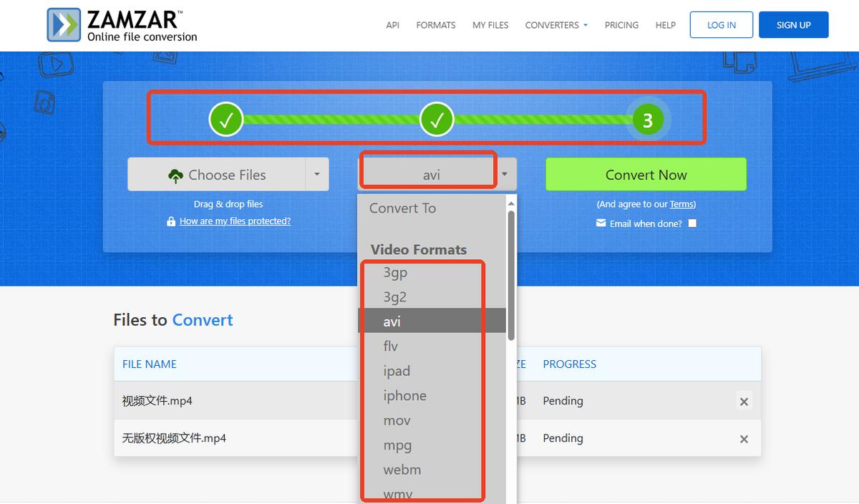The image size is (859, 504).
Task: Click the Zamzar logo icon
Action: point(64,25)
